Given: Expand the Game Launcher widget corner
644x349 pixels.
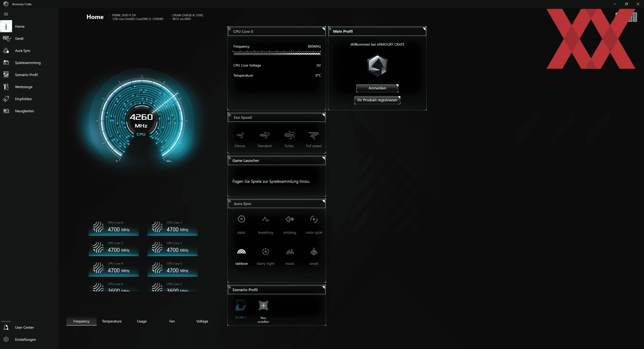Looking at the screenshot, I should [323, 158].
